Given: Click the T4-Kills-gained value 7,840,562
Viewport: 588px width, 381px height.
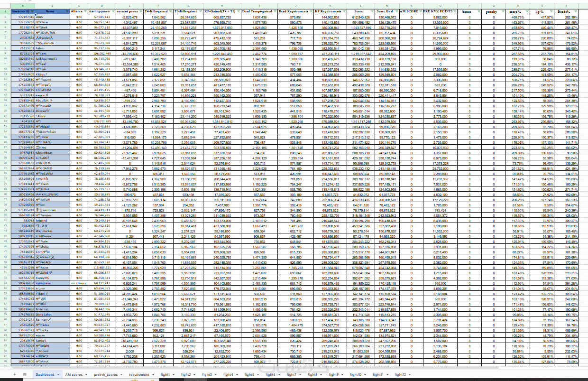Looking at the screenshot, I should 159,17.
